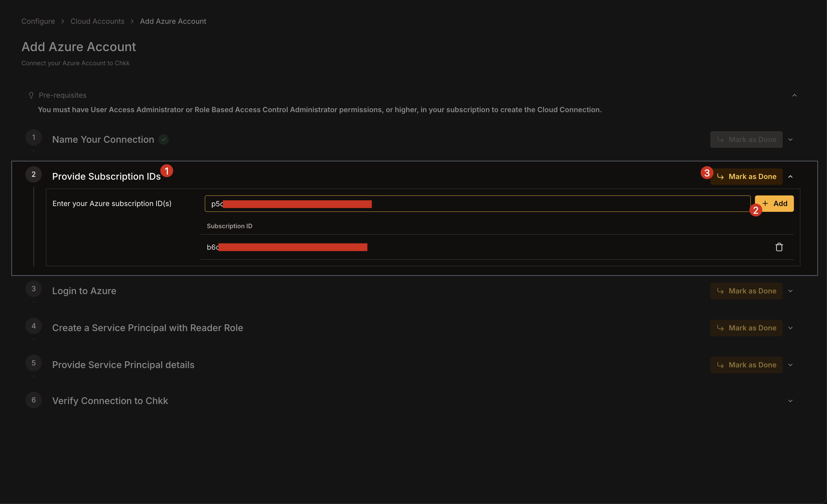The height and width of the screenshot is (504, 827).
Task: Click the red badge 2 near the Add button
Action: tap(756, 211)
